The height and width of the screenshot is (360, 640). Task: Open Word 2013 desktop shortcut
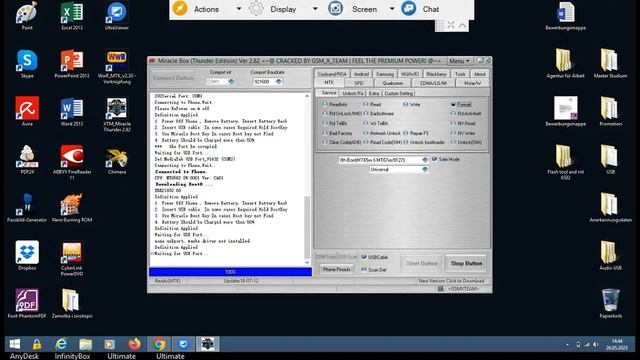coord(72,111)
